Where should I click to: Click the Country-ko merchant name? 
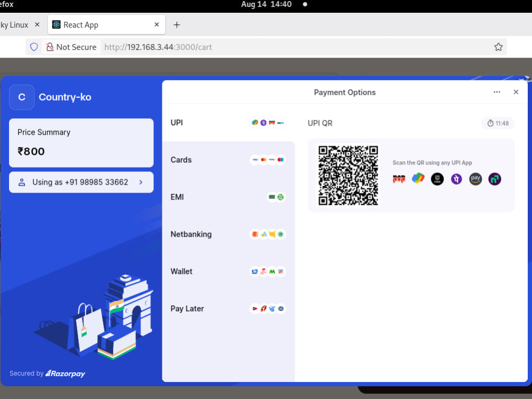(x=65, y=97)
